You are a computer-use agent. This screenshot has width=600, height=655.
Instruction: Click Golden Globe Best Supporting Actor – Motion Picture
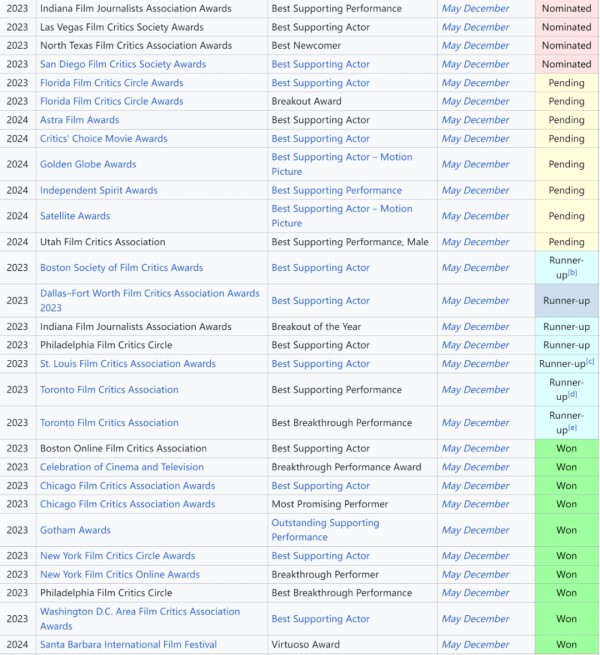point(342,164)
